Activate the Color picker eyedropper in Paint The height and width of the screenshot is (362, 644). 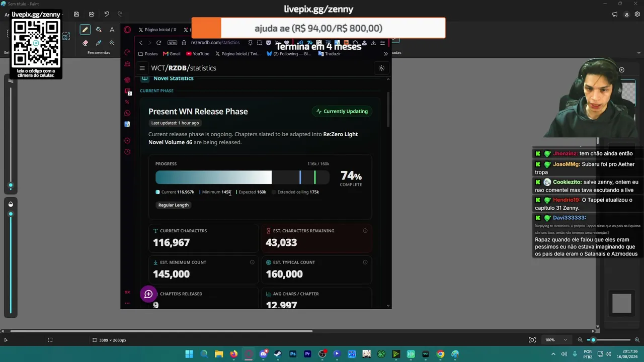[99, 43]
